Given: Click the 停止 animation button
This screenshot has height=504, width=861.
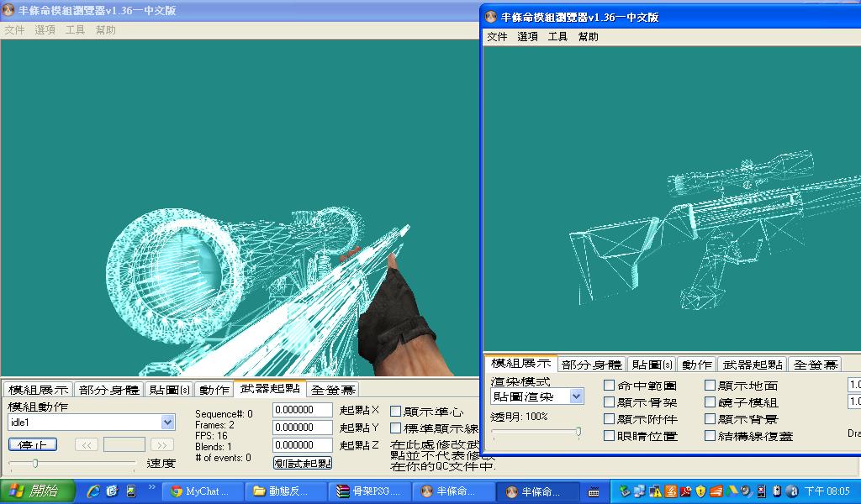Looking at the screenshot, I should click(x=33, y=444).
